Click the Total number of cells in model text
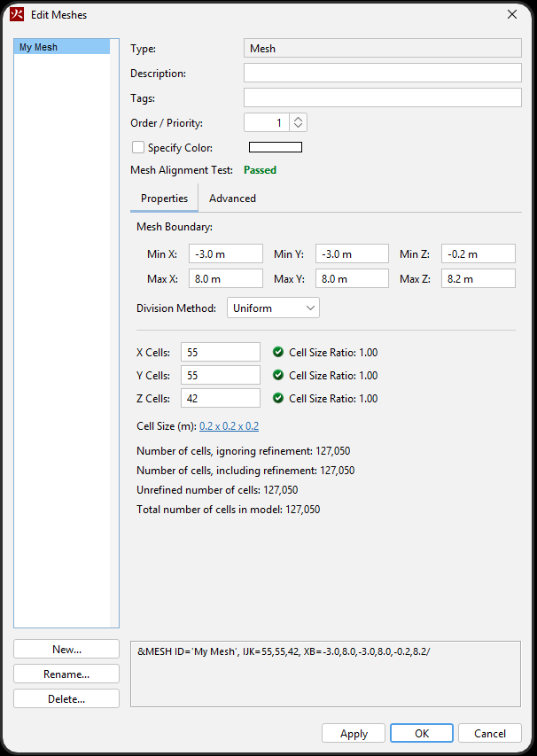The height and width of the screenshot is (756, 537). point(228,509)
